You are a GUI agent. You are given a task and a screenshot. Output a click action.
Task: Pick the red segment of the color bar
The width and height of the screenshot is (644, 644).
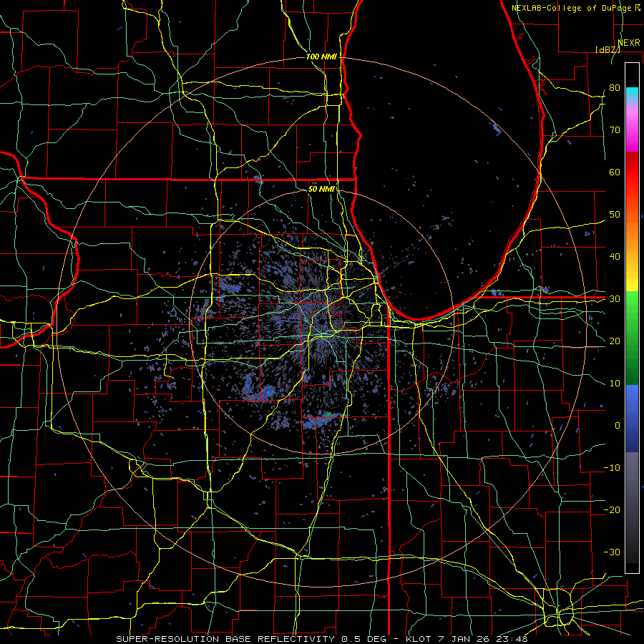click(x=632, y=172)
